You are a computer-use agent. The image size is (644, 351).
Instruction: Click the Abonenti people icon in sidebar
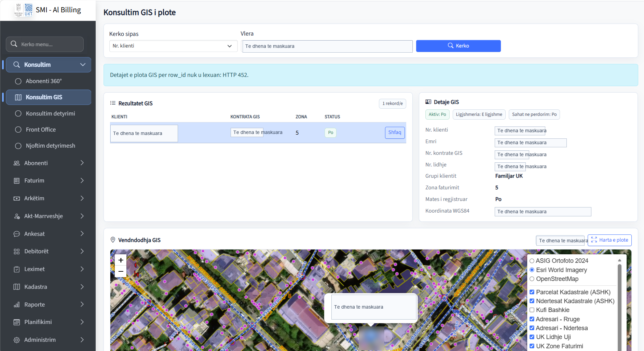(16, 163)
